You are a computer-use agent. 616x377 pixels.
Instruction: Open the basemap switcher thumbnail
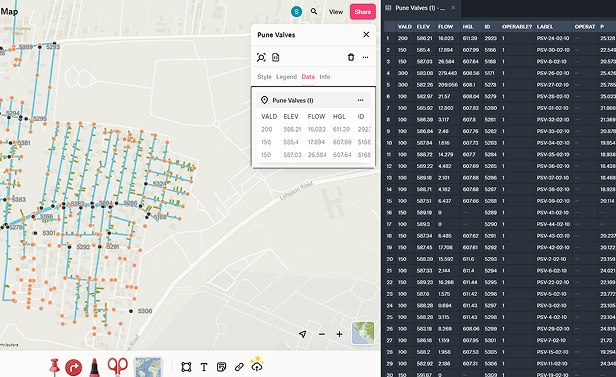coord(363,333)
